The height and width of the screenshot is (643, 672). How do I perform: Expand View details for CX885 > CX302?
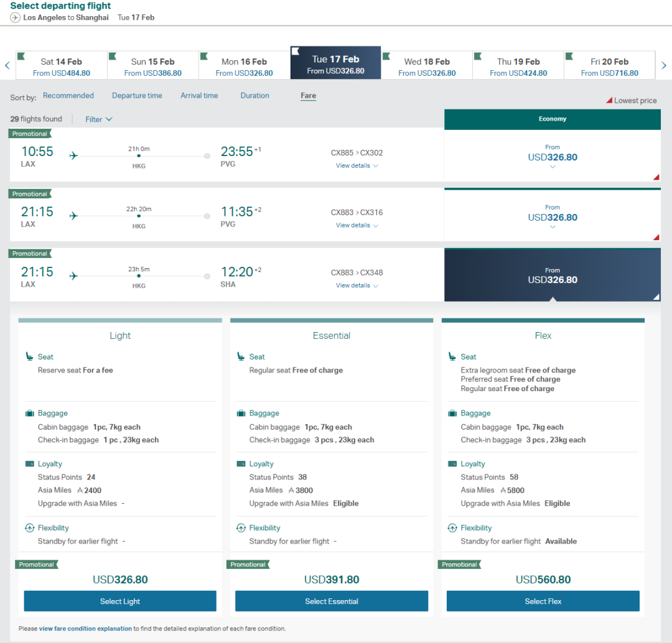357,166
